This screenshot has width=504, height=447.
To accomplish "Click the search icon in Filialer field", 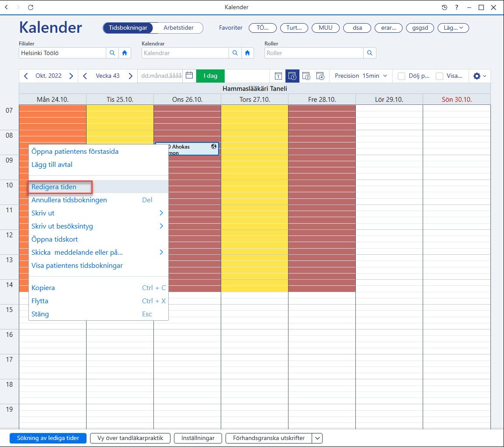I will coord(112,53).
